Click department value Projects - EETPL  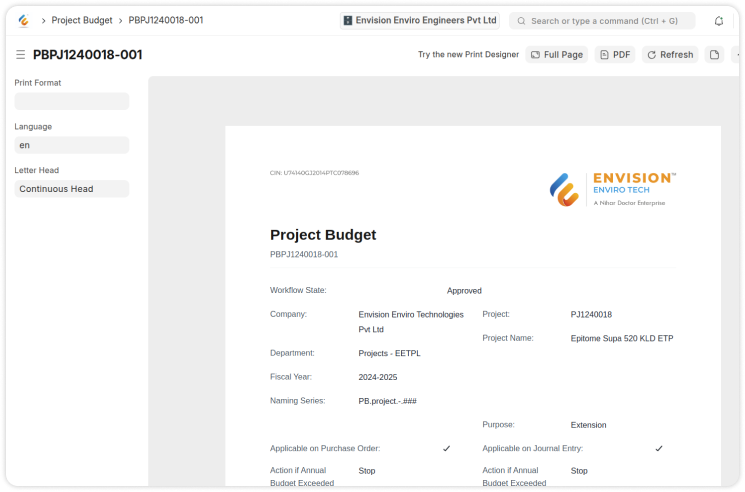click(x=389, y=353)
